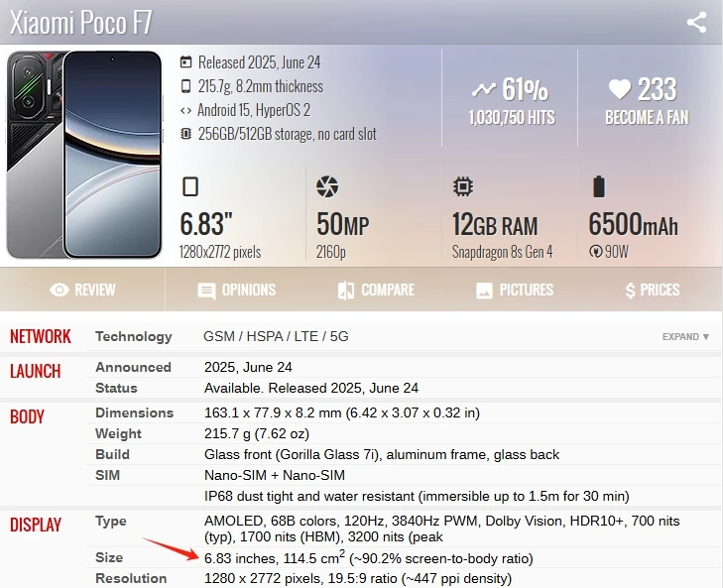The image size is (723, 588).
Task: Click the popularity trend hits icon
Action: click(x=483, y=90)
